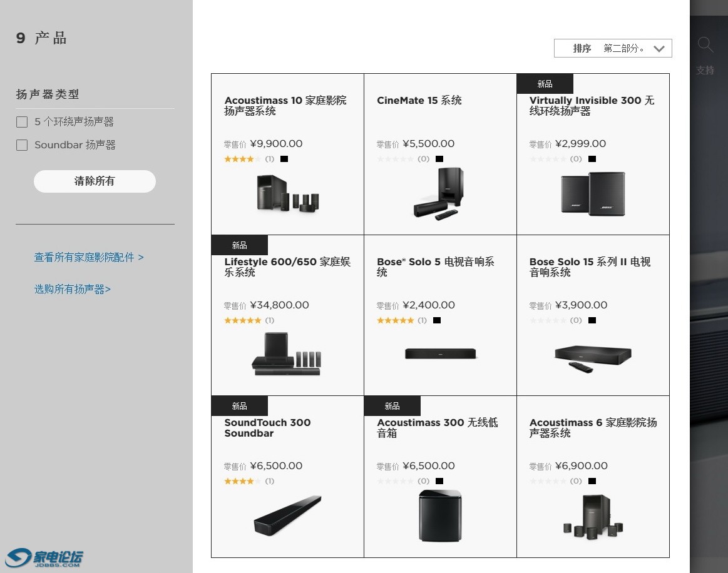The width and height of the screenshot is (728, 573).
Task: Open Bose Solo 5 电视音响系统 title
Action: point(435,266)
